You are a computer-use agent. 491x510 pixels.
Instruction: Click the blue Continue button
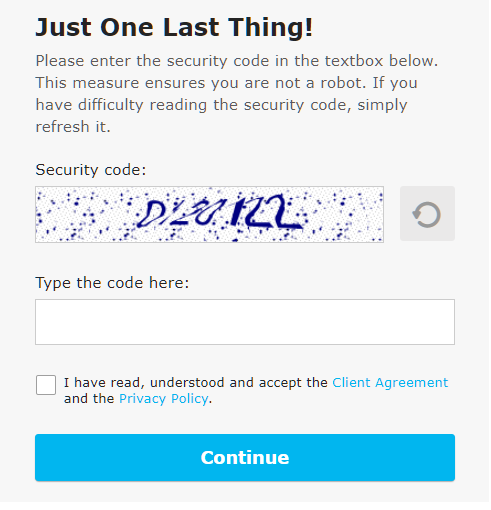pos(246,459)
